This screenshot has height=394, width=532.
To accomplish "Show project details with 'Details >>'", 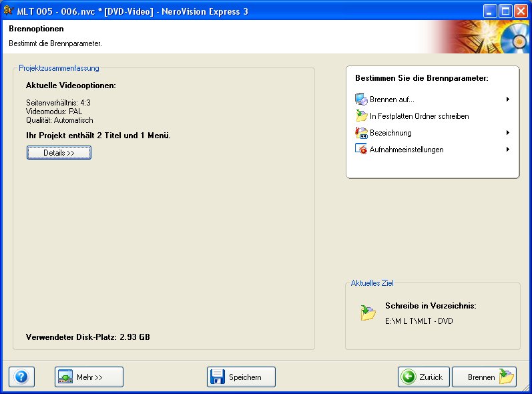I will [x=59, y=153].
